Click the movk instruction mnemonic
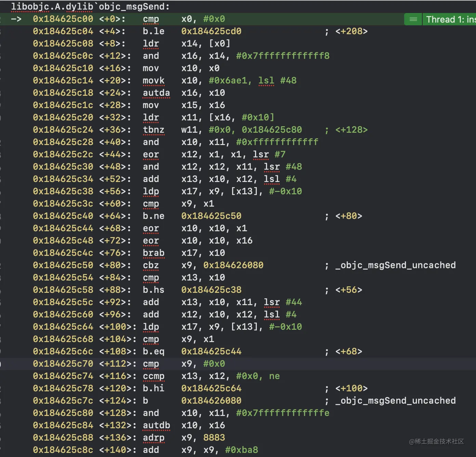Screen dimensions: 476x457 point(154,81)
